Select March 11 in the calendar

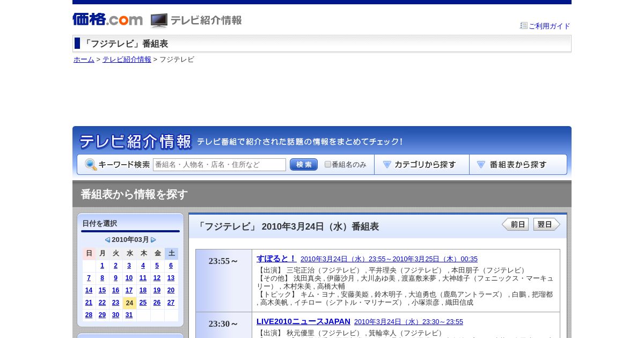coord(143,278)
